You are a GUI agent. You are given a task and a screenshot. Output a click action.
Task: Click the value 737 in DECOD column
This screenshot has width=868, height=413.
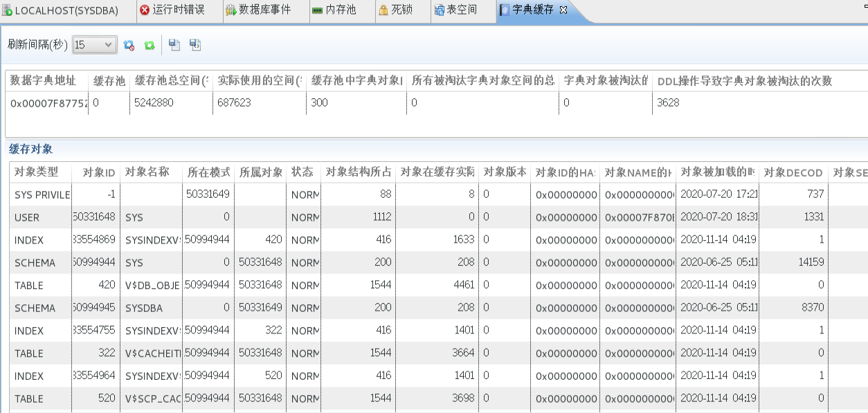(x=815, y=194)
